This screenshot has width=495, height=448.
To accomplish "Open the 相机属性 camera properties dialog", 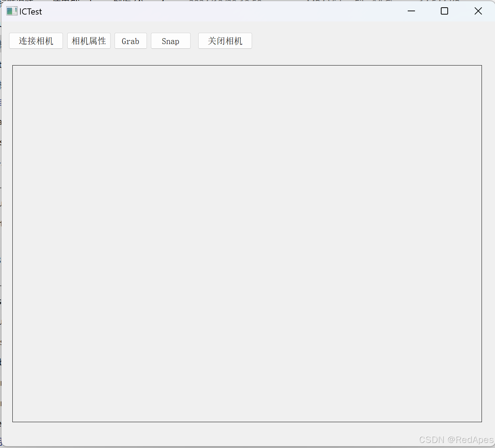I will [89, 41].
